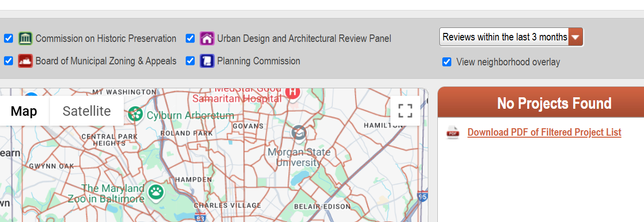The width and height of the screenshot is (644, 222).
Task: Click the I-95 highway shield
Action: tap(422, 196)
